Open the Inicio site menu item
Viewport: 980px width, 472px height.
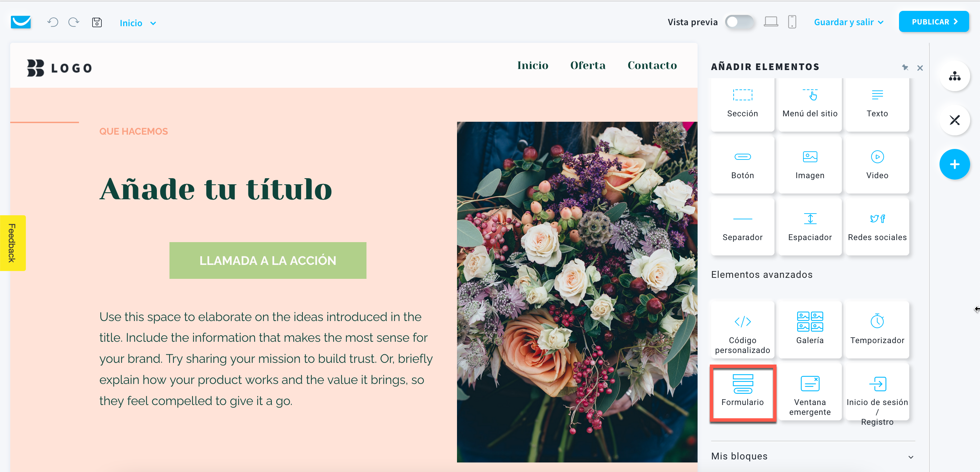(x=533, y=65)
